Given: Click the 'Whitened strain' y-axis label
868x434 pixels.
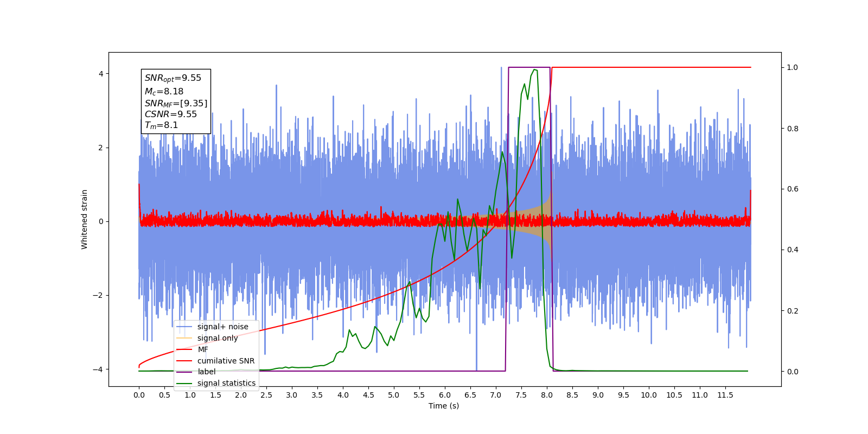Looking at the screenshot, I should pyautogui.click(x=84, y=219).
